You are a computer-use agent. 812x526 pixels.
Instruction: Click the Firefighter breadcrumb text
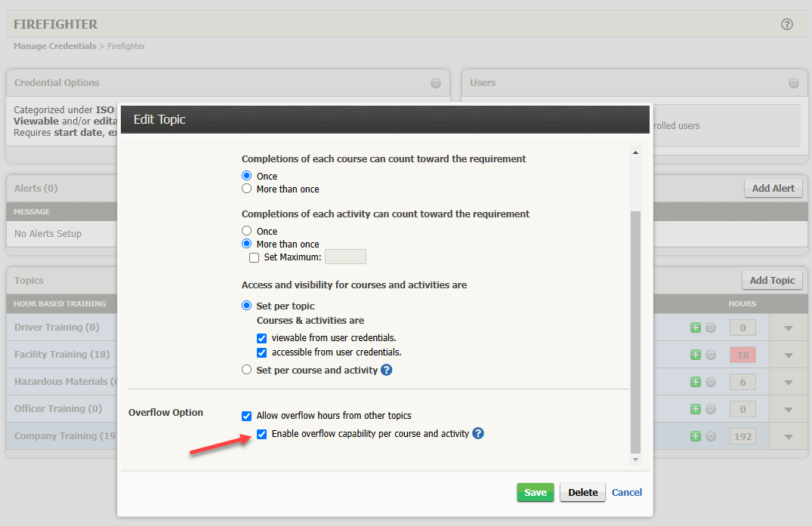tap(126, 46)
